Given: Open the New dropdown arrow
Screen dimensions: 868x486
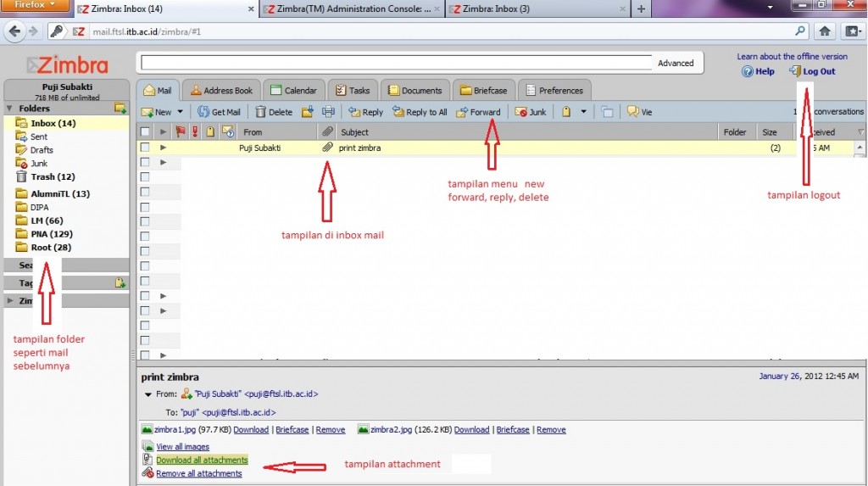Looking at the screenshot, I should [180, 112].
